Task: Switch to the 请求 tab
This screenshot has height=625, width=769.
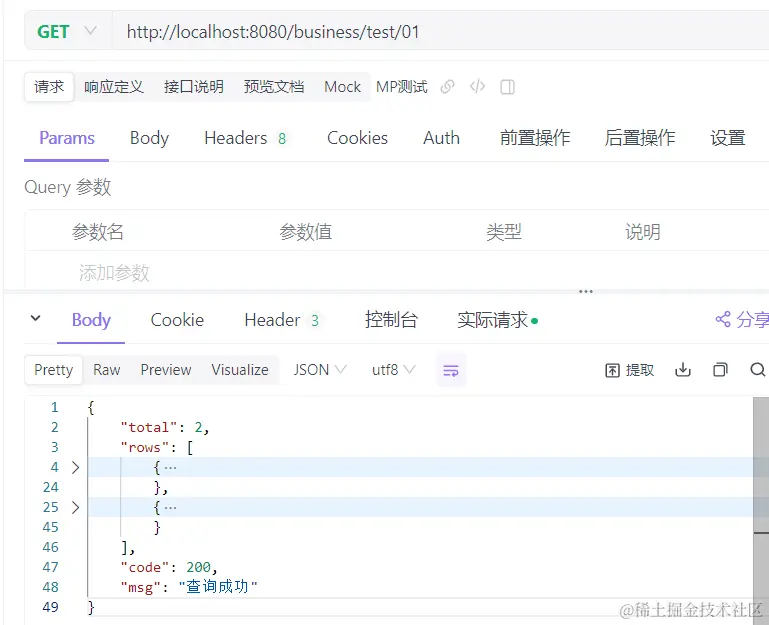Action: pyautogui.click(x=49, y=87)
